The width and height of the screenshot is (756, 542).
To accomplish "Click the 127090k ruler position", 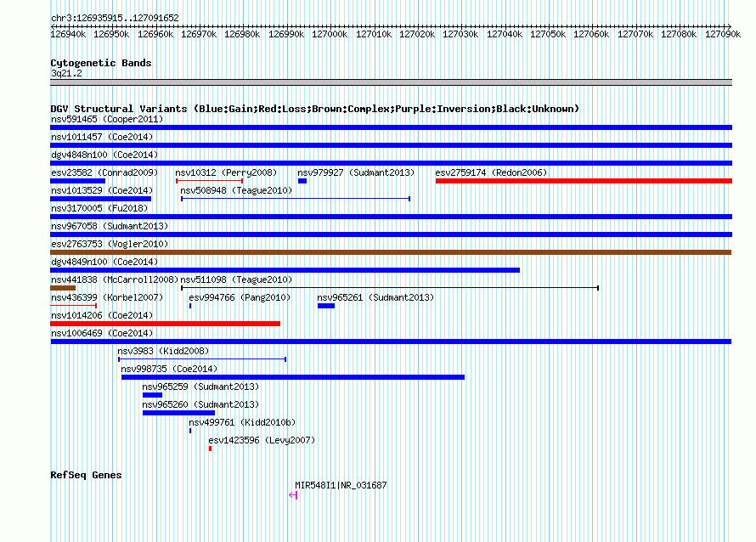I will pyautogui.click(x=723, y=34).
